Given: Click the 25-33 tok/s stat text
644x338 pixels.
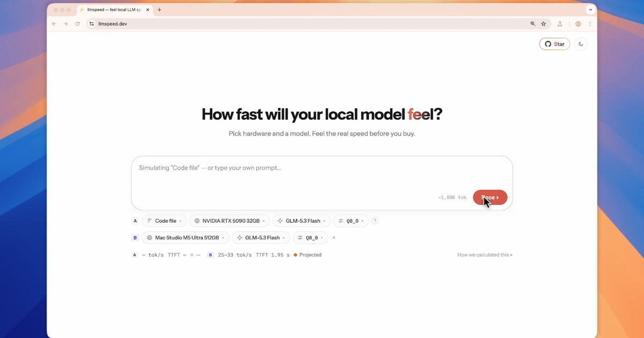Looking at the screenshot, I should (235, 255).
